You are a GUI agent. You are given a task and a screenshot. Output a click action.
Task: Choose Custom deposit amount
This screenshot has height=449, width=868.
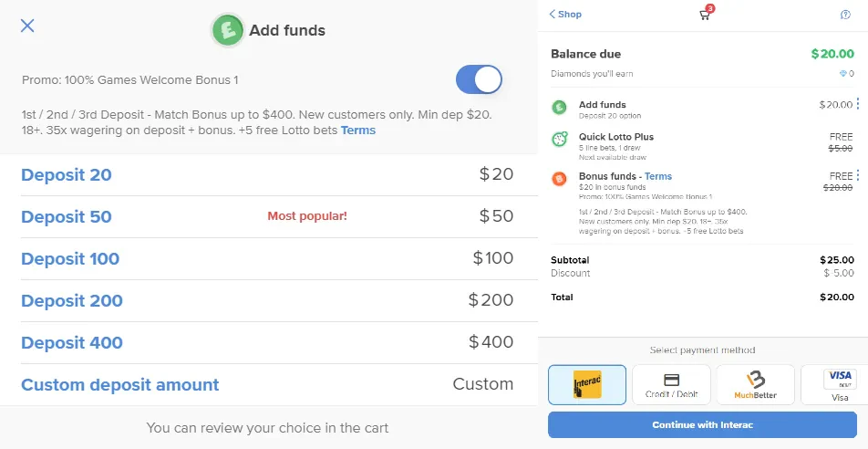coord(267,385)
